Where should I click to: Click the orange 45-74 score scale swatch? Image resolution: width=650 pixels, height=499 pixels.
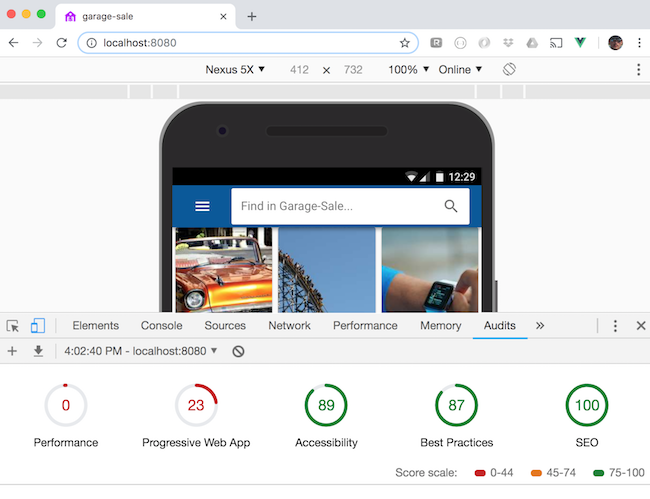(536, 473)
